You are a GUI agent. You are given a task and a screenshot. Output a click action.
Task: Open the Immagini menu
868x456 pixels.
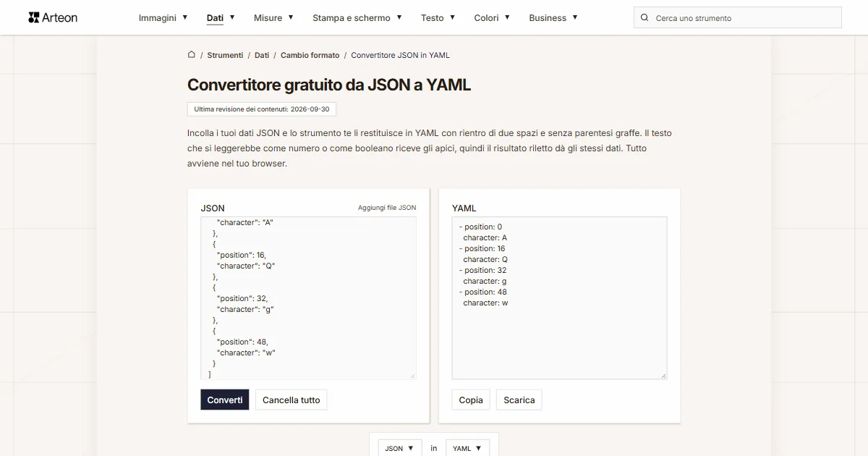point(163,17)
